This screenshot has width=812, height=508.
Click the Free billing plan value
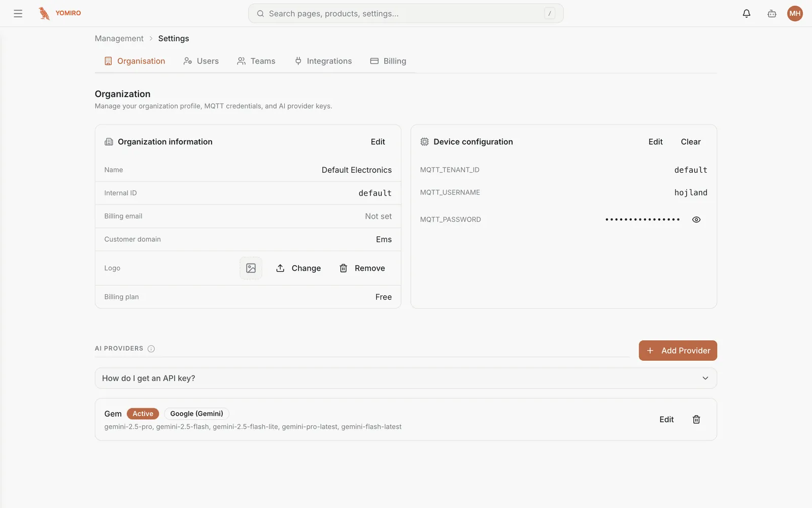tap(383, 297)
